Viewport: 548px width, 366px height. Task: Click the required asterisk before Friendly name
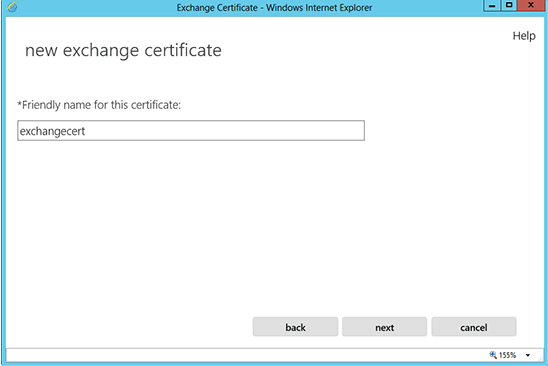point(20,103)
